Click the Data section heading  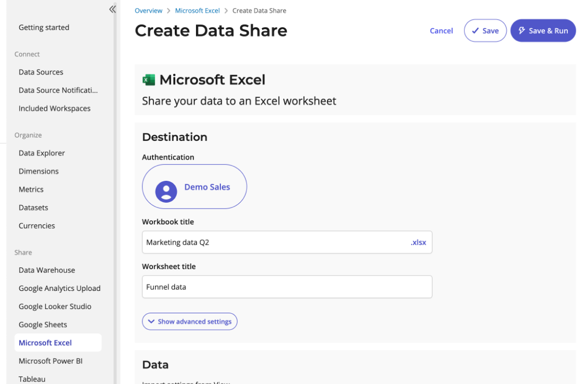[x=155, y=365]
